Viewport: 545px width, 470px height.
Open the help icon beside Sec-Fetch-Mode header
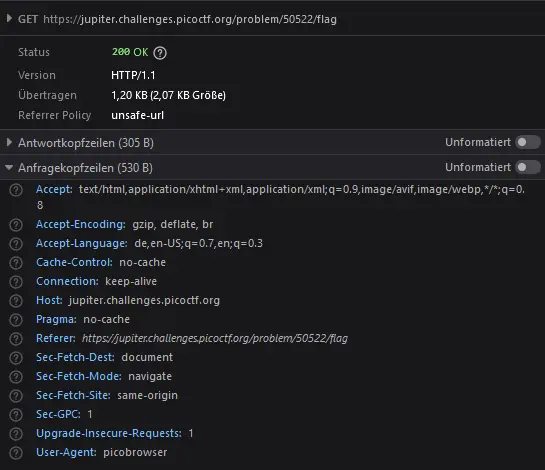pos(16,376)
